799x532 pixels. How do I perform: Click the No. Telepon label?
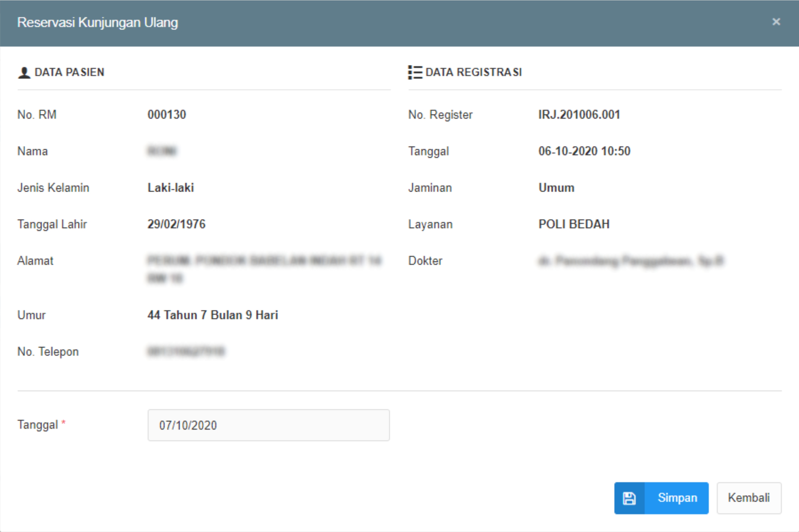pyautogui.click(x=48, y=352)
